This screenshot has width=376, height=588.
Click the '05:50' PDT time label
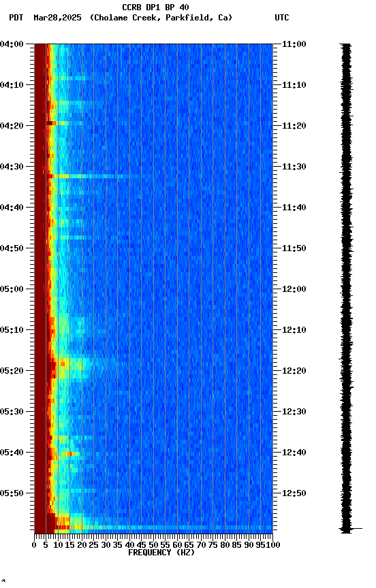(12, 493)
